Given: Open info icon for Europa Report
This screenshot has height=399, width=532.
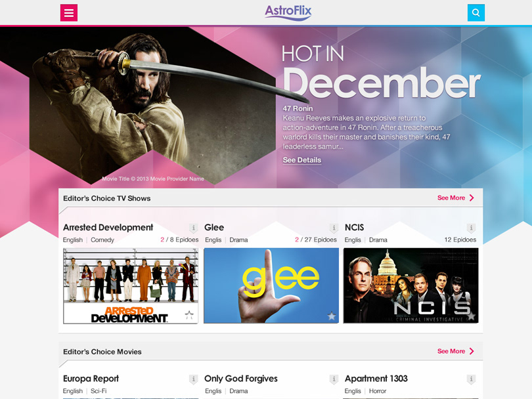Looking at the screenshot, I should [x=193, y=379].
